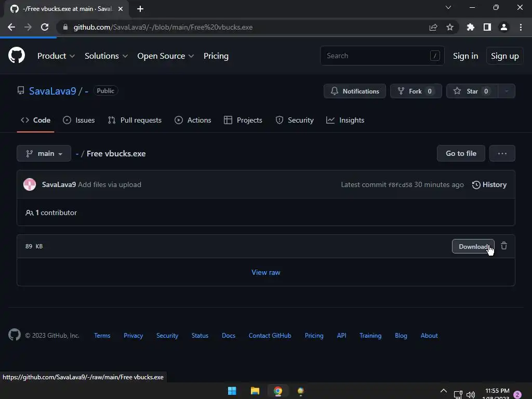532x399 pixels.
Task: Reload the page with the refresh icon
Action: coord(45,27)
